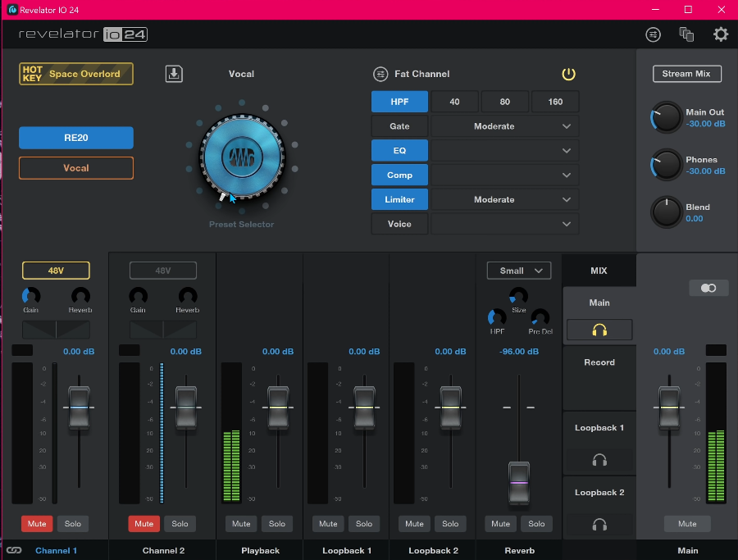Unmute Channel 2
738x560 pixels.
point(144,524)
